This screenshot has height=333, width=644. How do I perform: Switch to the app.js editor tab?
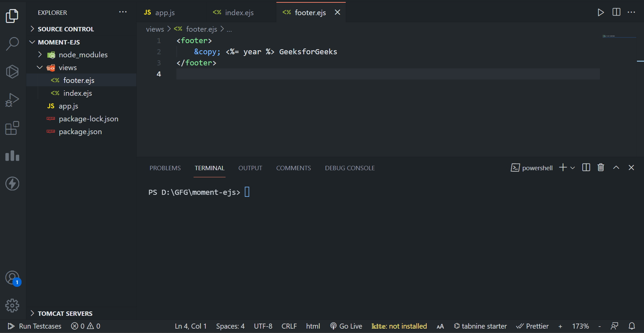coord(165,12)
